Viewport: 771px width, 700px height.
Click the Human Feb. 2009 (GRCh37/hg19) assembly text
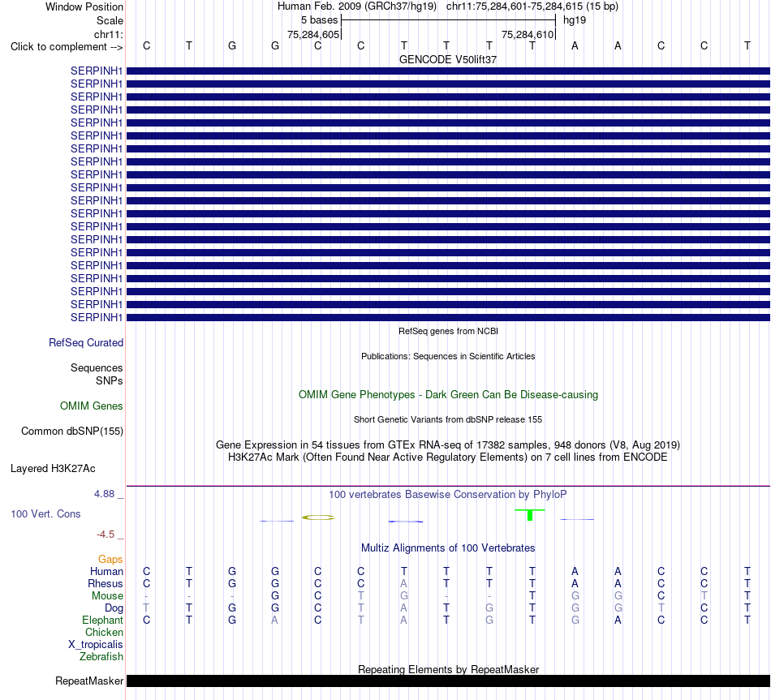(357, 6)
